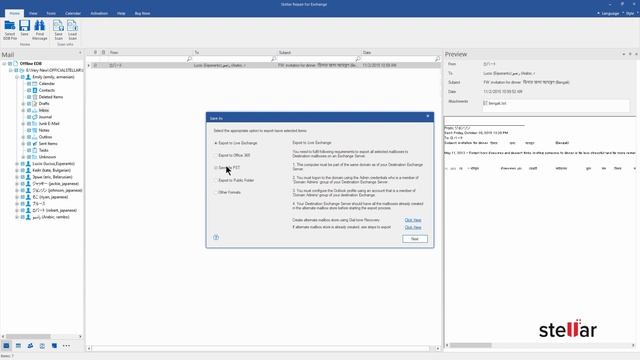Image resolution: width=640 pixels, height=360 pixels.
Task: Click the Emily mailbox user icon
Action: pyautogui.click(x=28, y=77)
